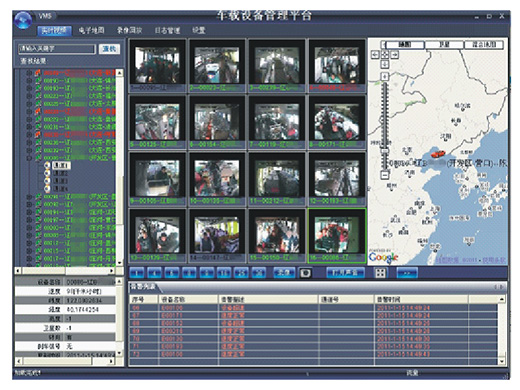
Task: Click the red car marker on map
Action: tap(438, 154)
